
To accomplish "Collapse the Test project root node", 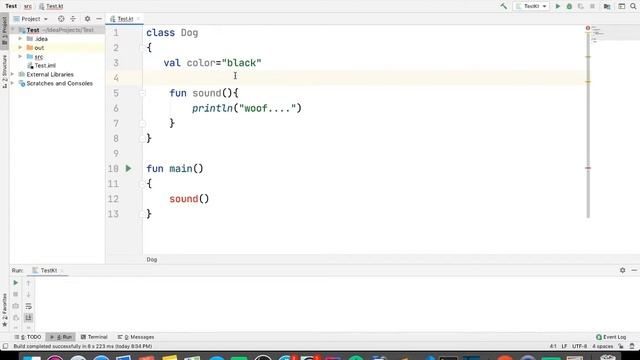I will coord(13,30).
